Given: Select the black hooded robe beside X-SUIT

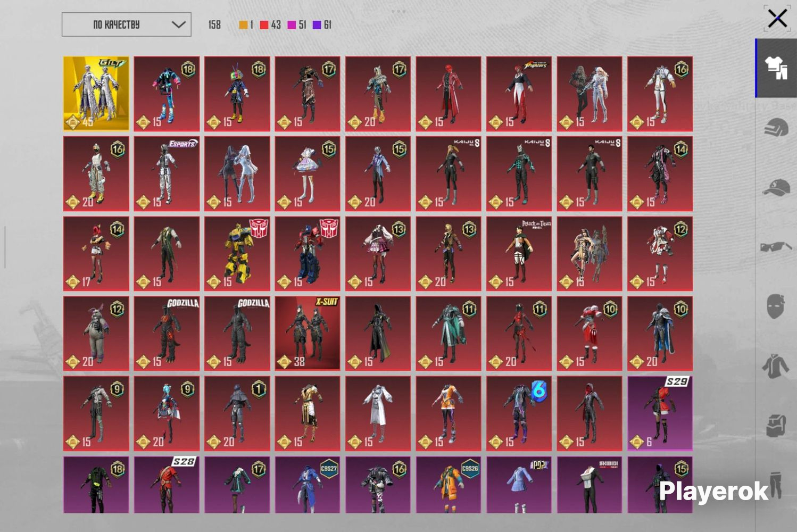Looking at the screenshot, I should pos(378,333).
